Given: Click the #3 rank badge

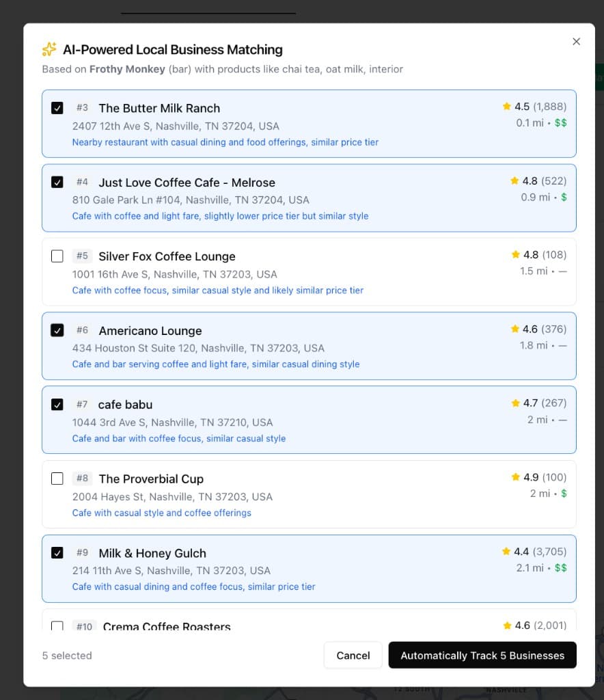Looking at the screenshot, I should [x=82, y=107].
